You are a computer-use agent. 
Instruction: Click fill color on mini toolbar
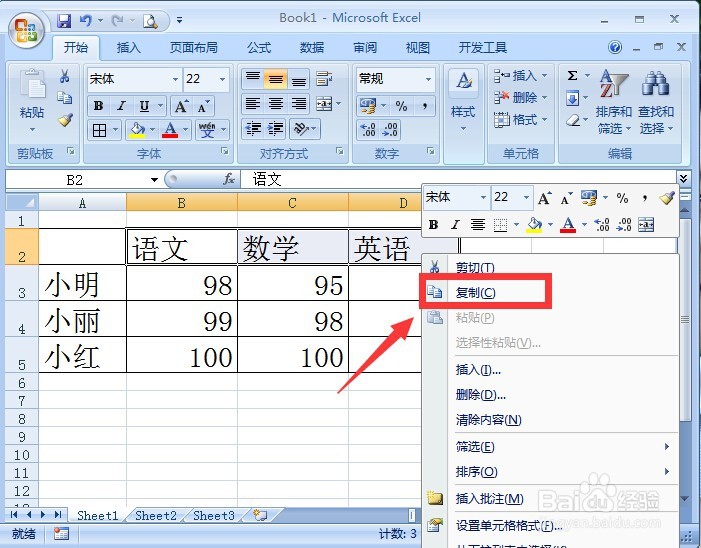(x=534, y=224)
